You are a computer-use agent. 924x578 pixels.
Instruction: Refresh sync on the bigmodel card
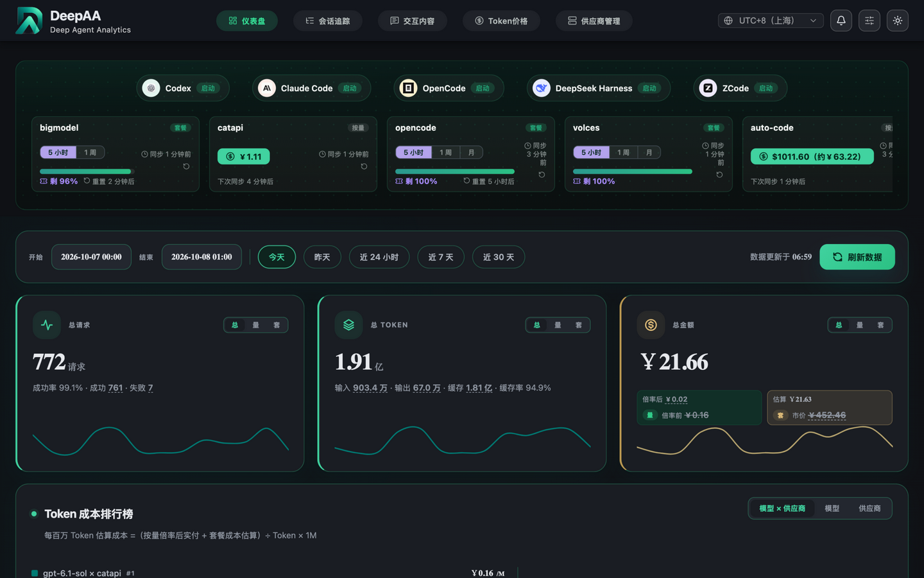186,166
